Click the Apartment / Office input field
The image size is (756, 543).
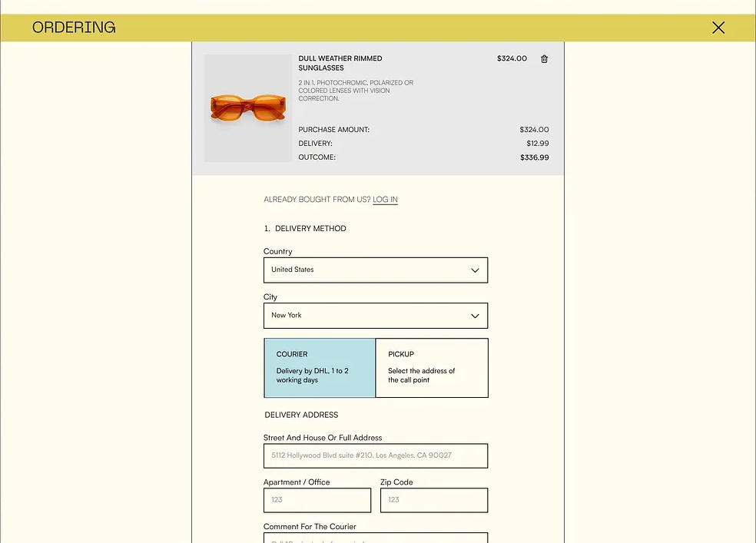[x=317, y=500]
